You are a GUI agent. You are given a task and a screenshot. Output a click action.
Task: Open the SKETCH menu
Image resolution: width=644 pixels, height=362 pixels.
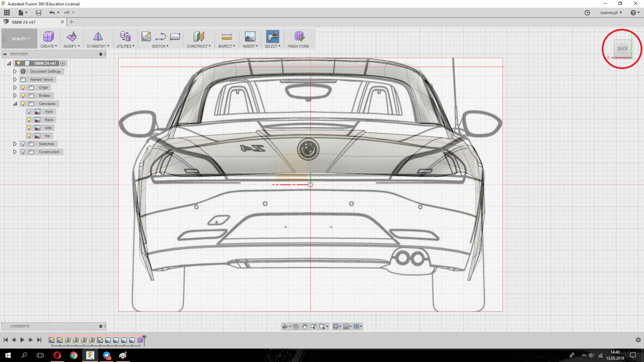[x=160, y=46]
